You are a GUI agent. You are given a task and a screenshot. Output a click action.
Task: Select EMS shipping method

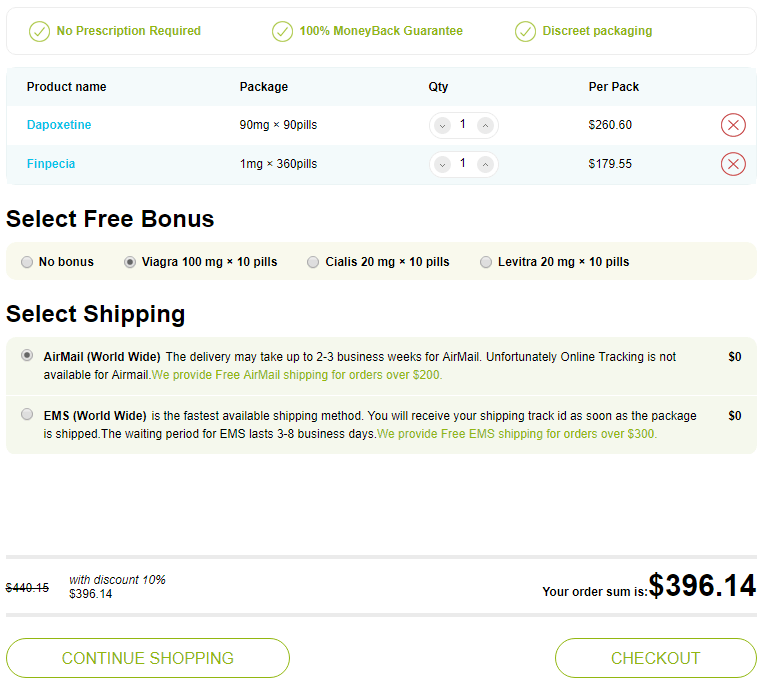coord(27,414)
